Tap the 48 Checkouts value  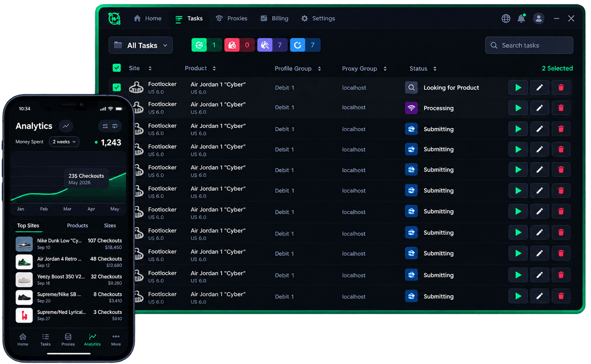(106, 259)
